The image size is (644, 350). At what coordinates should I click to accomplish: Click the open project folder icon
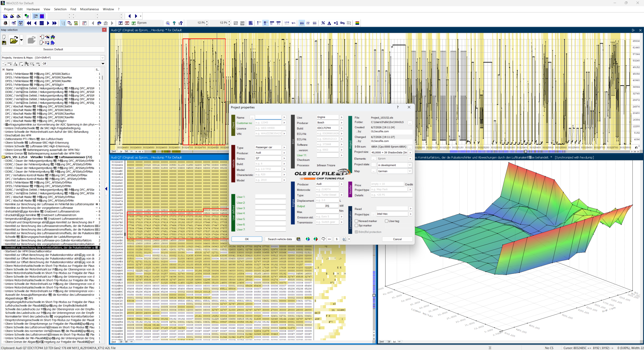14,40
